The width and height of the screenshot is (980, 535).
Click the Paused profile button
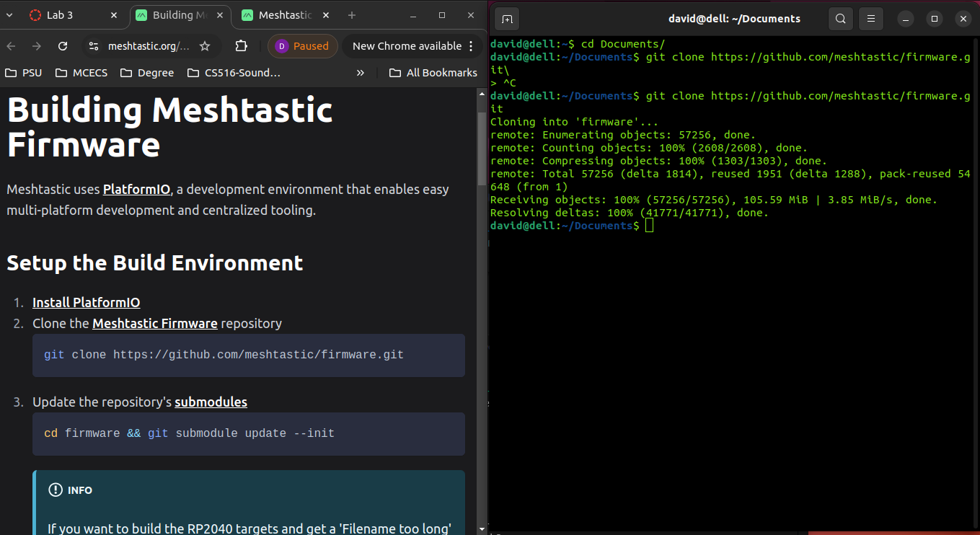pos(303,46)
